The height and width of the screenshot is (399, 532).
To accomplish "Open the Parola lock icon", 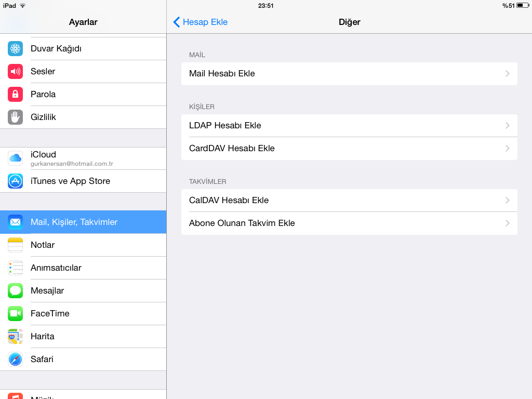I will click(x=15, y=95).
